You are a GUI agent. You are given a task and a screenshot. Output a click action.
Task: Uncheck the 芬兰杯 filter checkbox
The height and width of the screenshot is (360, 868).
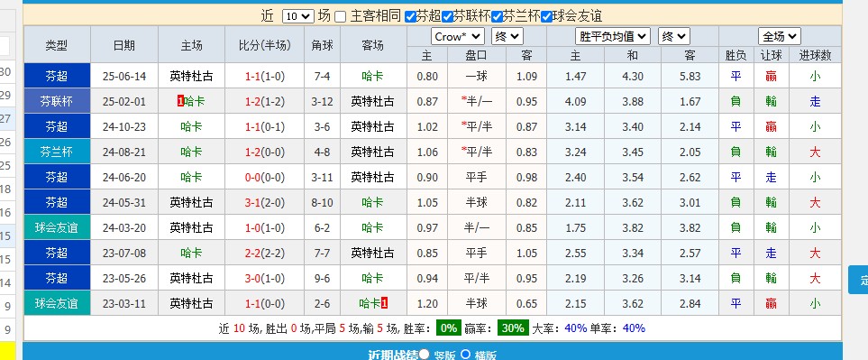coord(498,16)
